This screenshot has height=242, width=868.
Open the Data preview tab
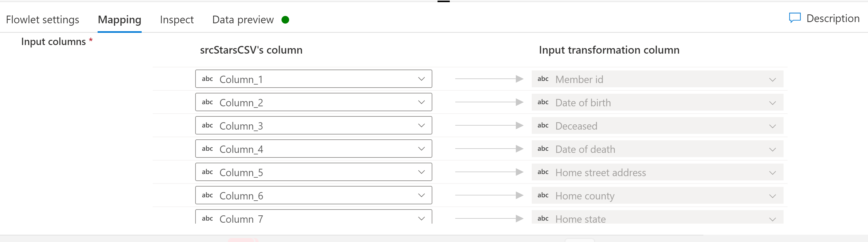pyautogui.click(x=242, y=19)
